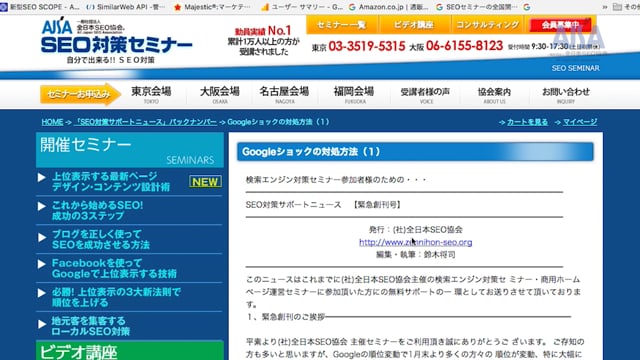Click the セミナーお申込み arrow button
Image resolution: width=640 pixels, height=360 pixels.
[x=80, y=94]
